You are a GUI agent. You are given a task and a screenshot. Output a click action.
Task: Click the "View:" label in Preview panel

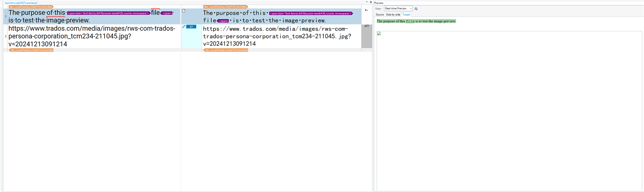(379, 9)
